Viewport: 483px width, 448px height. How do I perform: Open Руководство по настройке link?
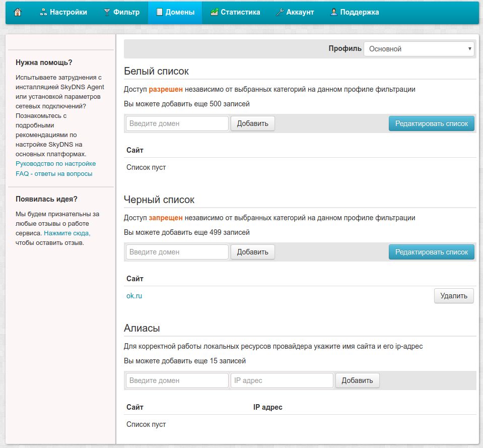click(55, 164)
